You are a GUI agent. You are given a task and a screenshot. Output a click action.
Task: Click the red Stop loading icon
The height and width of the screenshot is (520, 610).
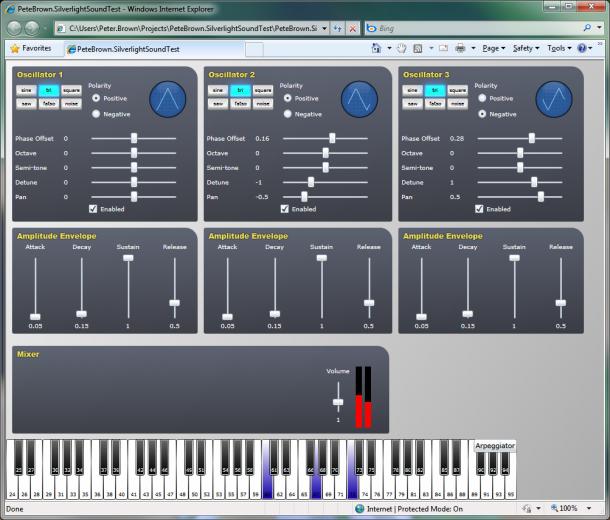353,28
